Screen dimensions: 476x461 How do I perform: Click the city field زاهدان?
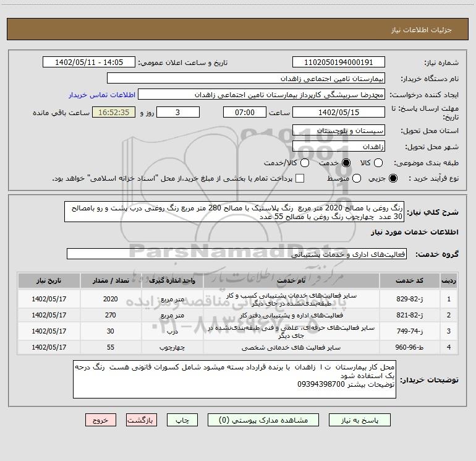(339, 147)
